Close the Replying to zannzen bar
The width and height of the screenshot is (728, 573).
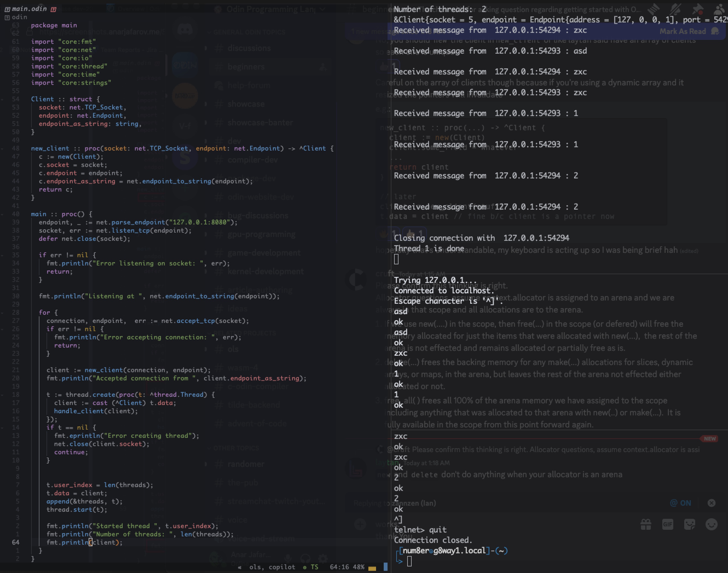(x=711, y=503)
